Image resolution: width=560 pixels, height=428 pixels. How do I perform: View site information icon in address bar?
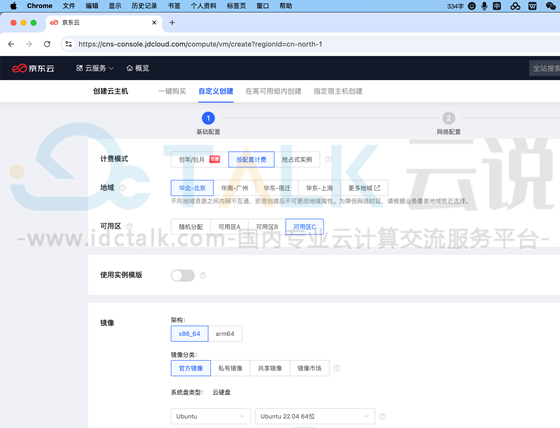pyautogui.click(x=68, y=44)
